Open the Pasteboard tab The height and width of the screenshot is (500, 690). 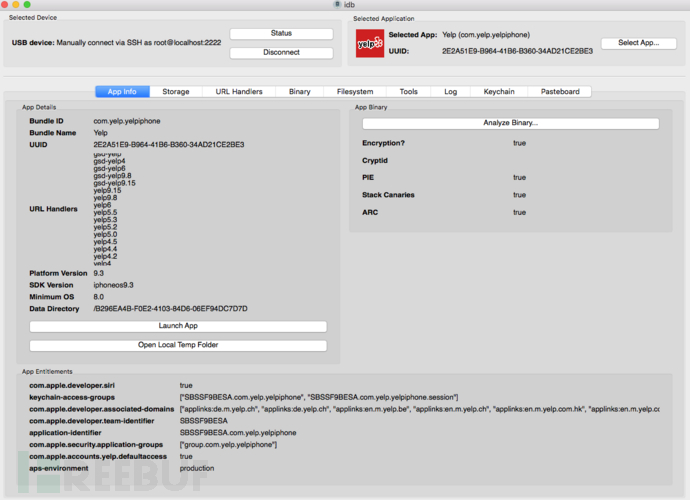click(x=560, y=92)
